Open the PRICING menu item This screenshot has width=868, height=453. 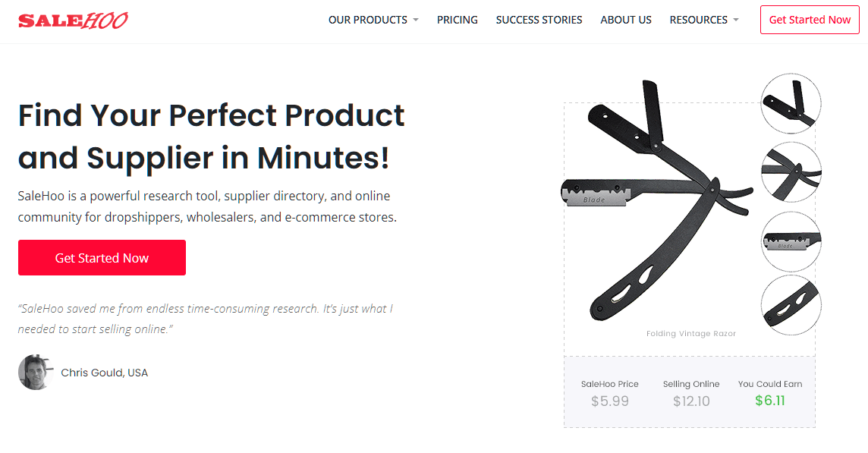pyautogui.click(x=458, y=20)
